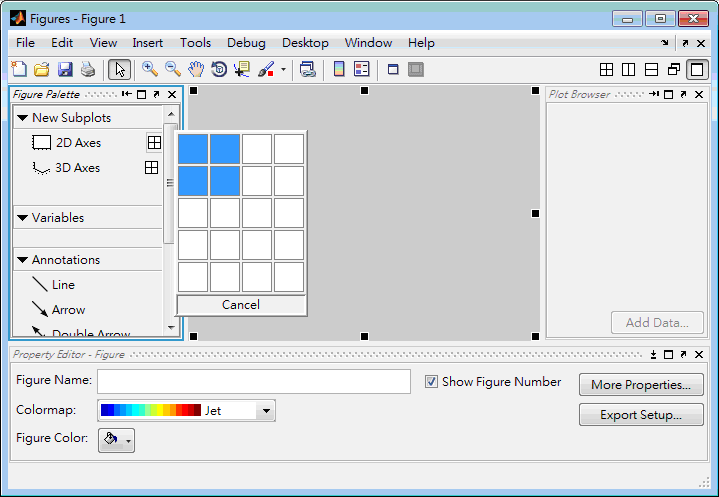Select the Pan hand tool
The width and height of the screenshot is (719, 497).
196,69
